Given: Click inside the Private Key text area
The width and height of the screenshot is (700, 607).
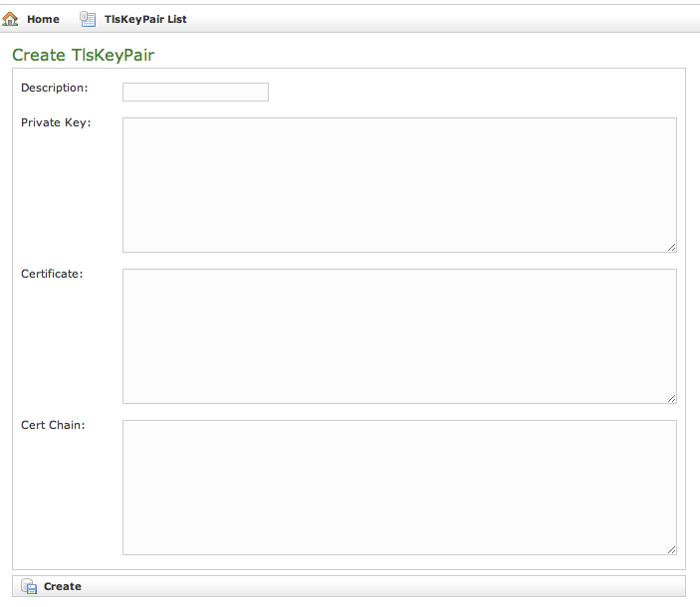Looking at the screenshot, I should tap(398, 184).
